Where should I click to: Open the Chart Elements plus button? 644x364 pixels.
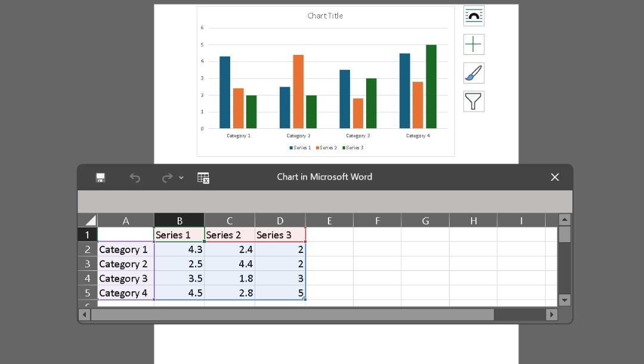click(x=473, y=44)
